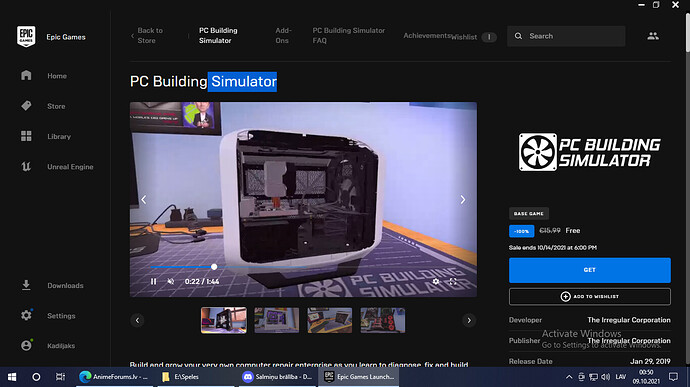Viewport: 690px width, 387px height.
Task: Switch to the Edge AnimeForums.lv window
Action: click(x=114, y=377)
